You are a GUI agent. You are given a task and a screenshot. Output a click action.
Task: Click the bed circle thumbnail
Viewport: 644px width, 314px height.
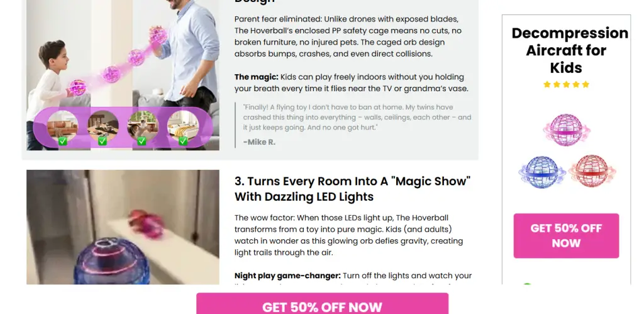[x=183, y=125]
